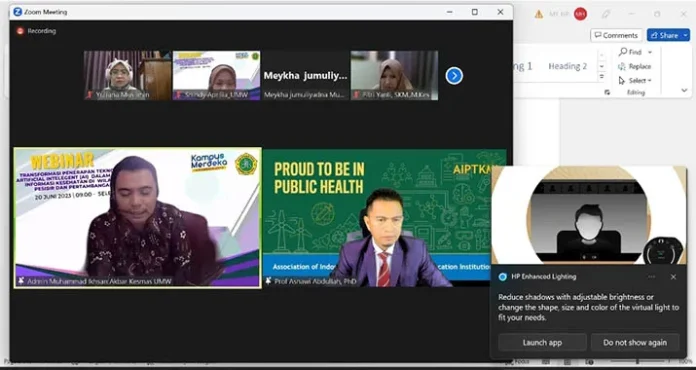Viewport: 696px width, 370px height.
Task: Expand the full styles gallery in Word
Action: (x=602, y=76)
